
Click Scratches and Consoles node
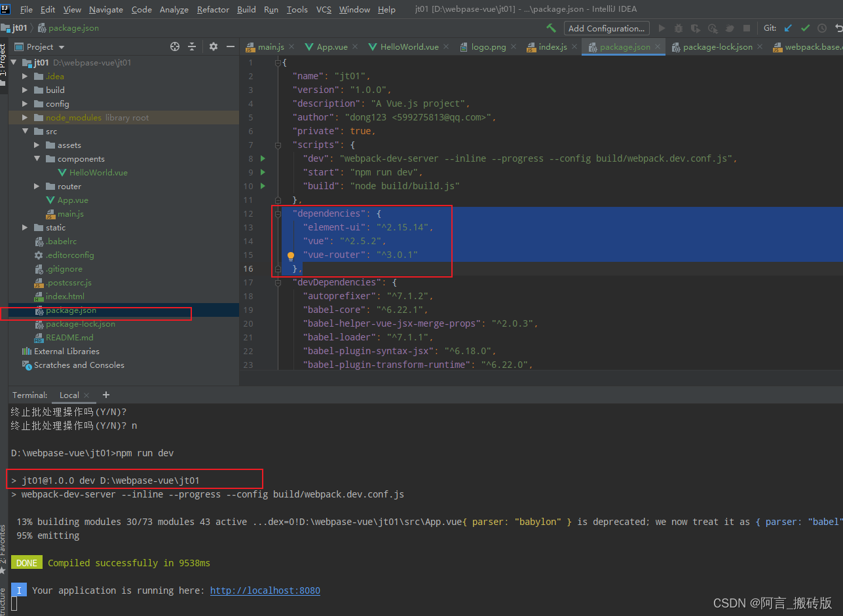tap(79, 365)
